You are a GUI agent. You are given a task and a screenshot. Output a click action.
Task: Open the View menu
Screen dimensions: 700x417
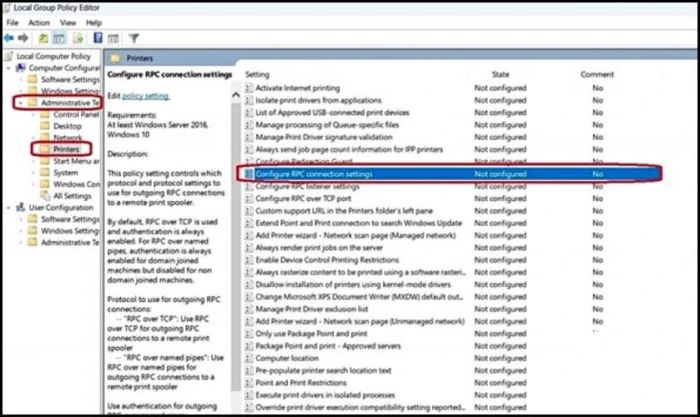coord(66,22)
